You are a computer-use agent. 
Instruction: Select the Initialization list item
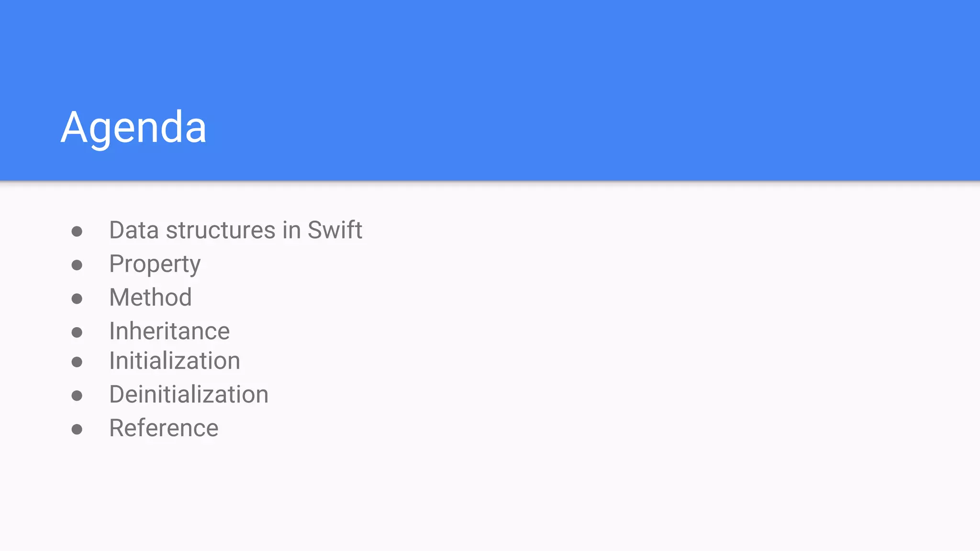click(175, 361)
